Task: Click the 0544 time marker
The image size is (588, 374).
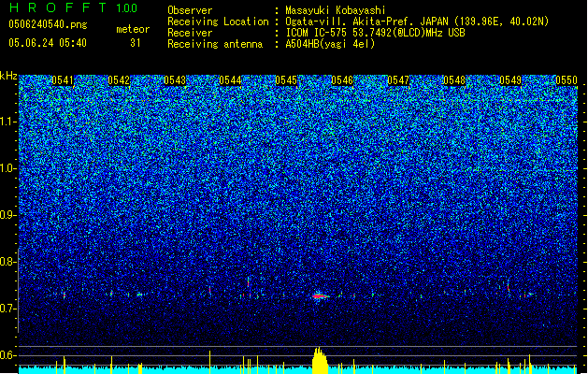Action: point(230,80)
